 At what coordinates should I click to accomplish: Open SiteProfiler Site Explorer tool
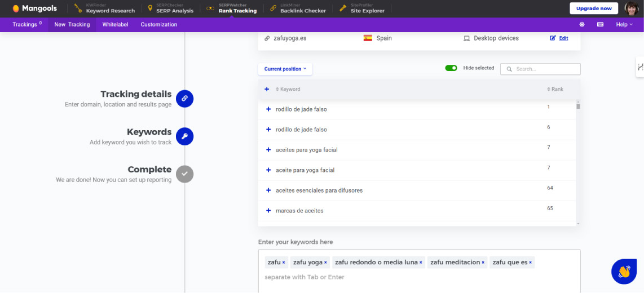[x=362, y=8]
